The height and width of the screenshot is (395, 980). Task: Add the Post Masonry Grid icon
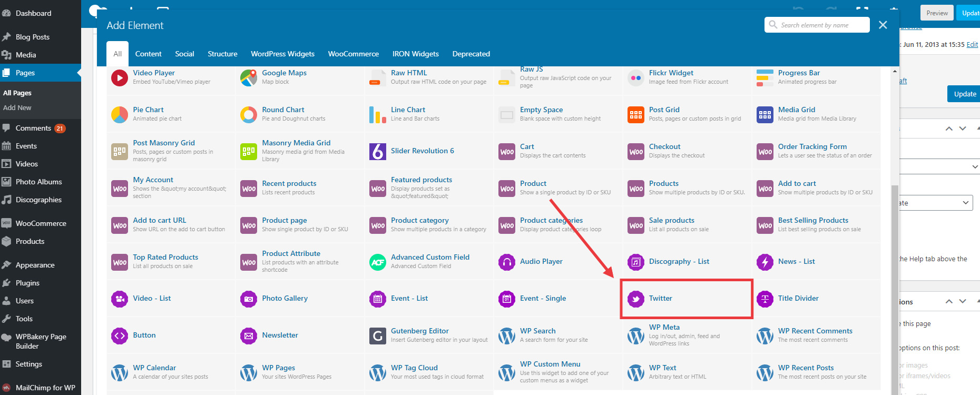click(120, 152)
